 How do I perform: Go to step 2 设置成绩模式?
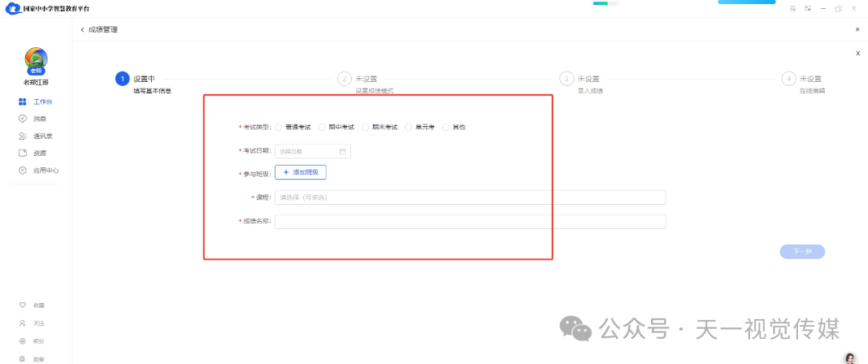(344, 79)
